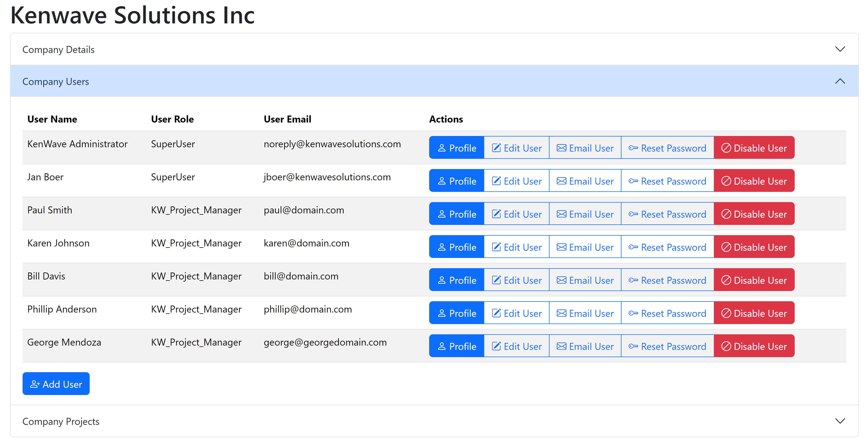
Task: Click the Reset Password key icon for Karen Johnson
Action: [x=634, y=247]
